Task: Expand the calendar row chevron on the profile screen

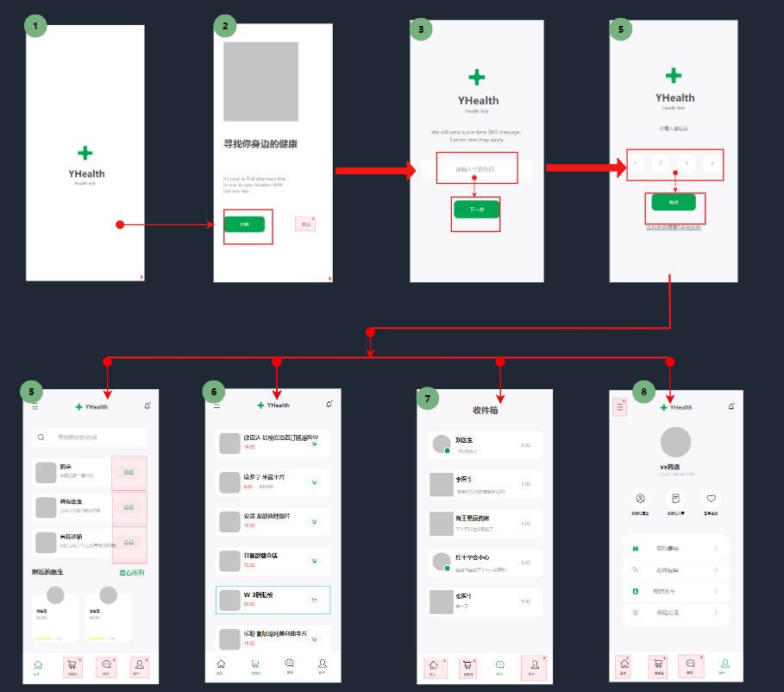Action: click(716, 549)
